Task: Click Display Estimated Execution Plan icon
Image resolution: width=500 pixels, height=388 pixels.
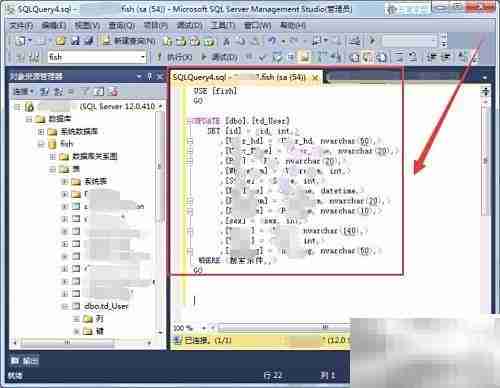Action: [277, 57]
